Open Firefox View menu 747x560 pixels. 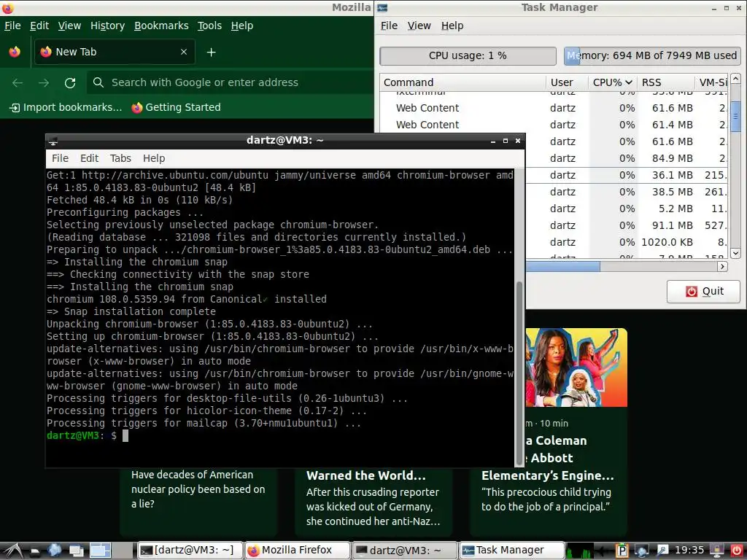pyautogui.click(x=69, y=26)
